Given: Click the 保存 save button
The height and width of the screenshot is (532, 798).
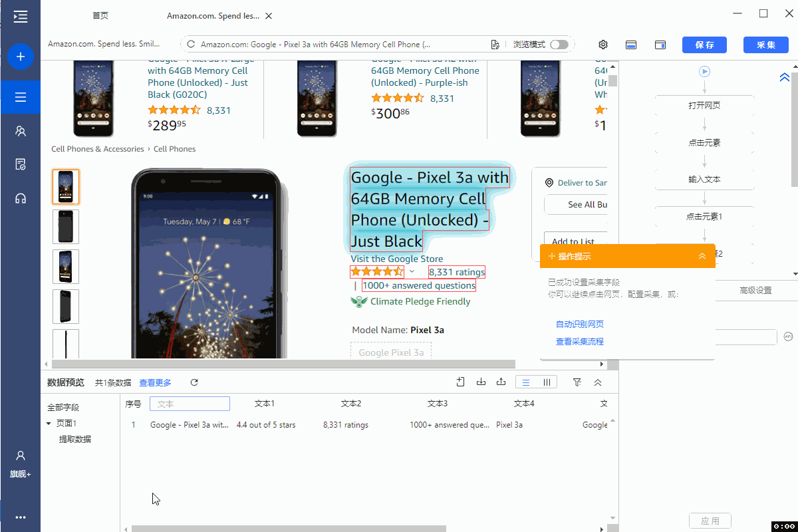Looking at the screenshot, I should [x=704, y=45].
